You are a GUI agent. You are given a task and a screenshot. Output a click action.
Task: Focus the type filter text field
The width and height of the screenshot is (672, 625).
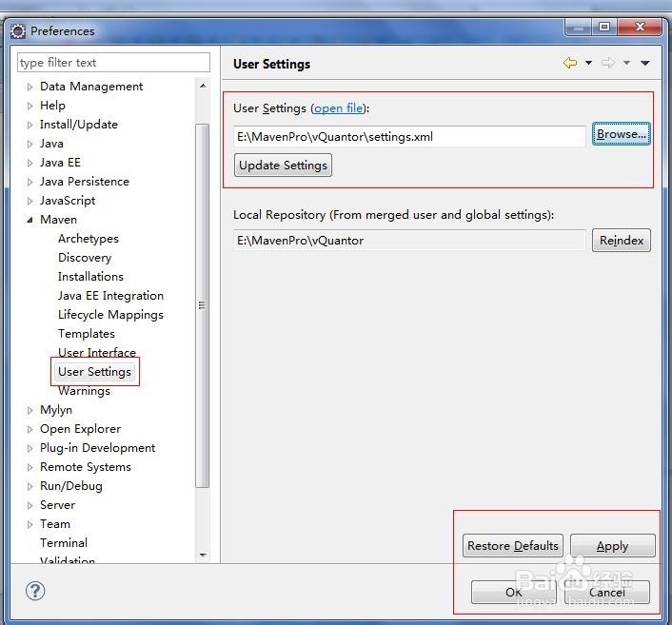(113, 63)
